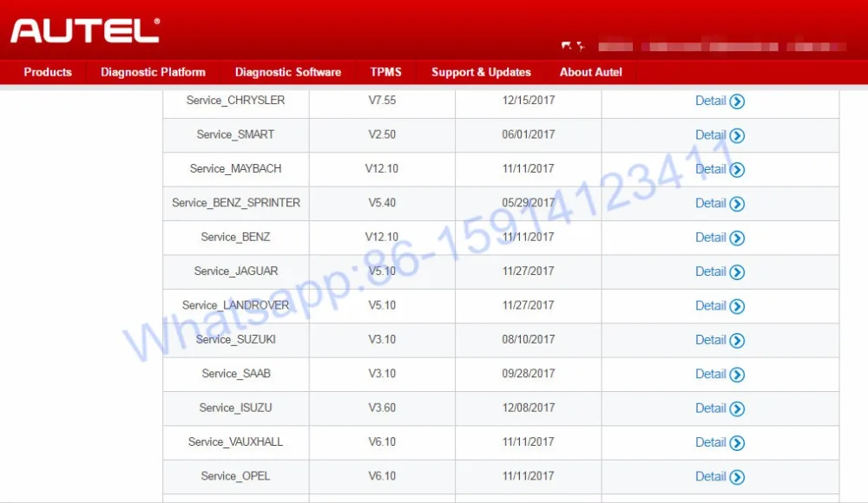Click version V6.10 in the Service_OPEL row
This screenshot has height=503, width=868.
click(382, 476)
